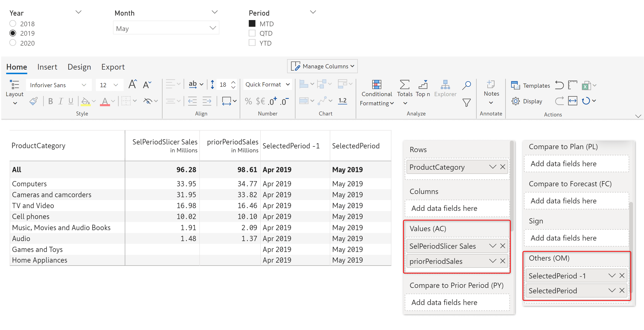The height and width of the screenshot is (330, 644).
Task: Open the font size 12 dropdown
Action: [x=109, y=85]
